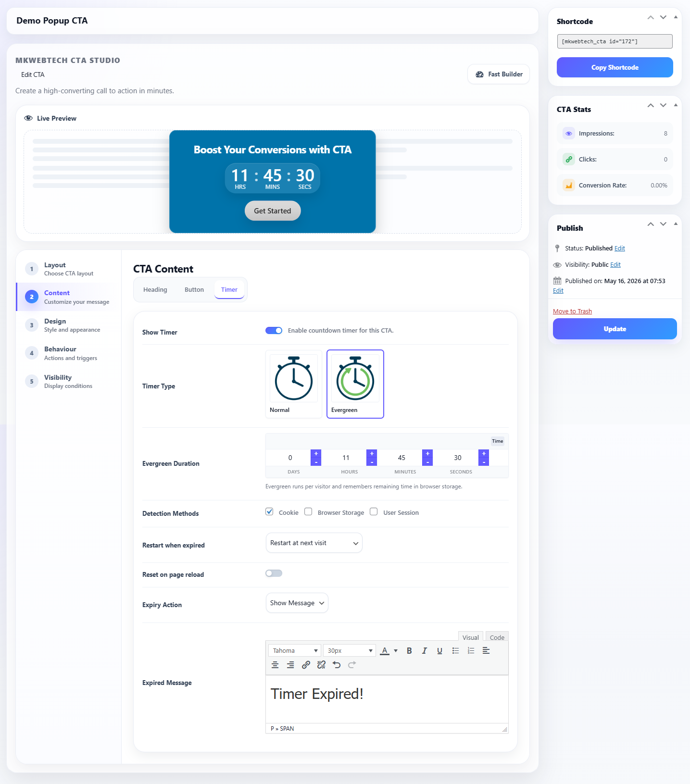Screen dimensions: 690x784
Task: Switch to the Heading content tab
Action: click(x=155, y=289)
